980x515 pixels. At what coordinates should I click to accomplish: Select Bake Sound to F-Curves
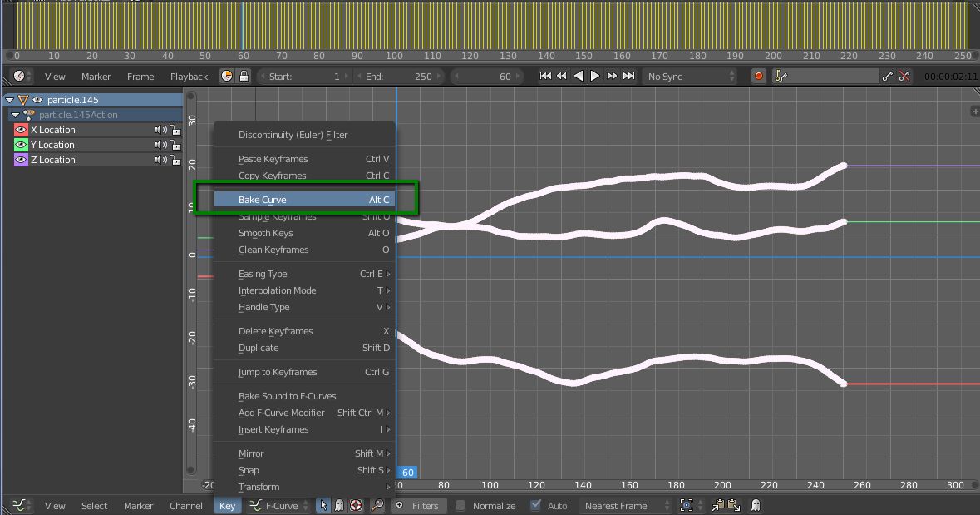pyautogui.click(x=304, y=396)
